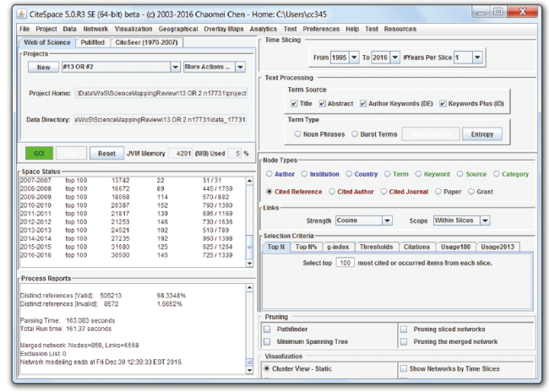
Task: Enable Minimum Spanning Tree checkbox
Action: pos(267,341)
